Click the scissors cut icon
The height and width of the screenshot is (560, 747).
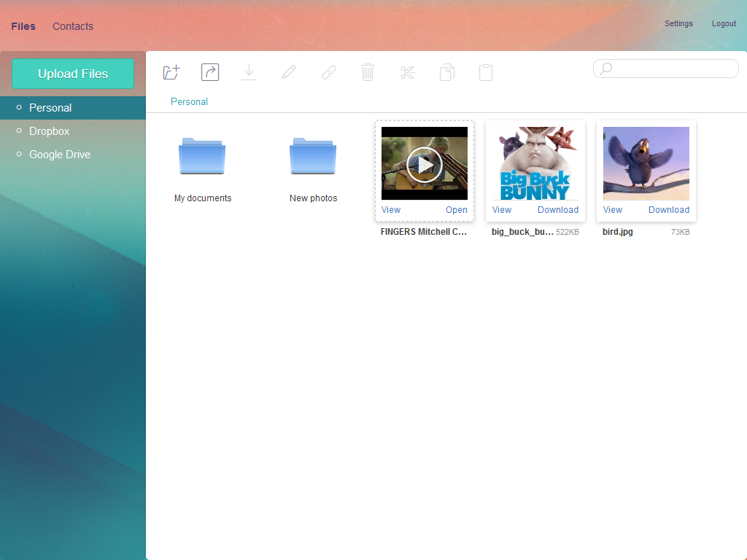[408, 72]
